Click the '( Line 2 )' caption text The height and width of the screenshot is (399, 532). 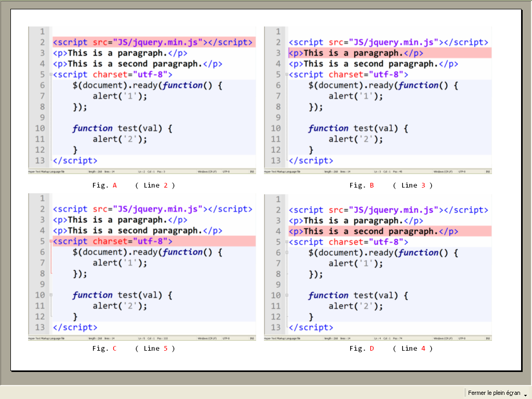(155, 185)
